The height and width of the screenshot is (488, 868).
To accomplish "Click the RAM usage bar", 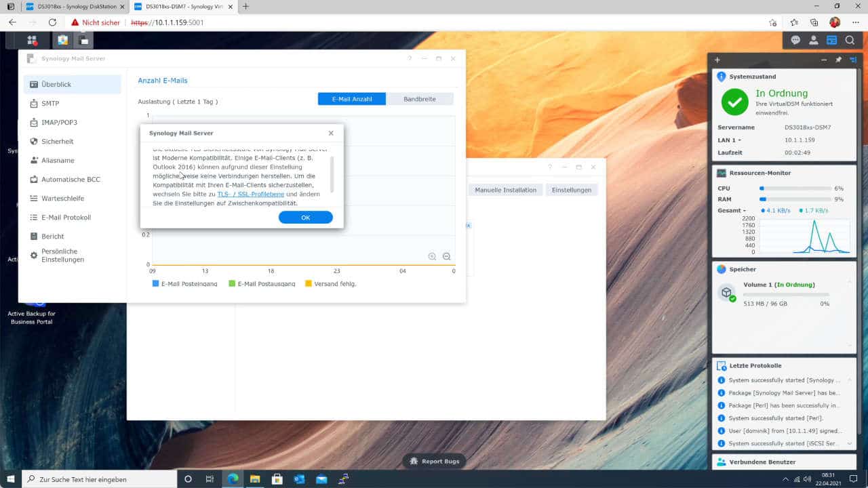I will coord(795,199).
